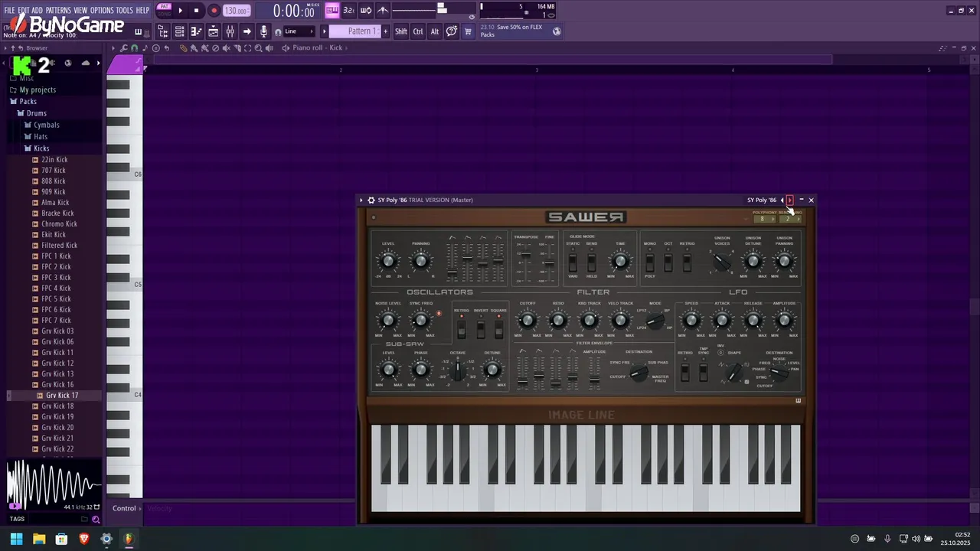Click the Record button
Screen dimensions: 980x551
[x=214, y=11]
